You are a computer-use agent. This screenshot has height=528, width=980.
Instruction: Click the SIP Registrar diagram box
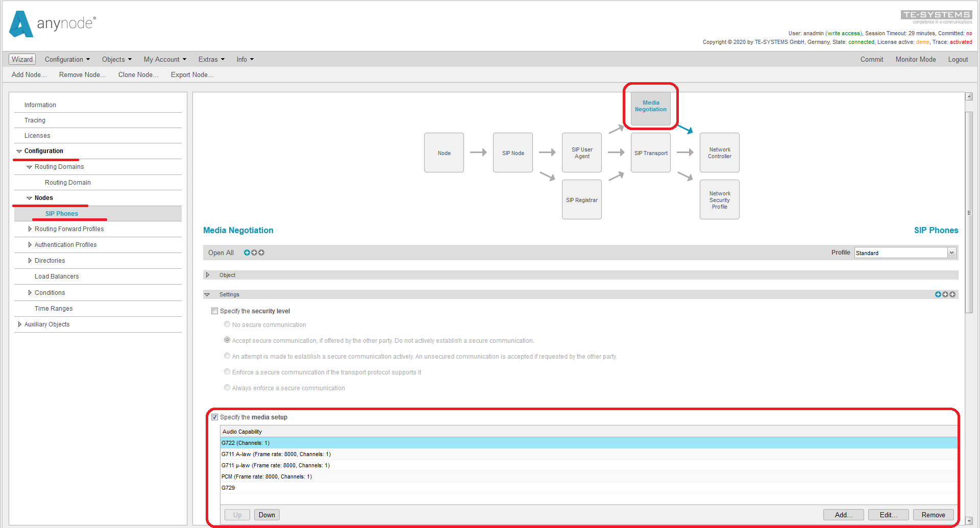click(x=581, y=200)
